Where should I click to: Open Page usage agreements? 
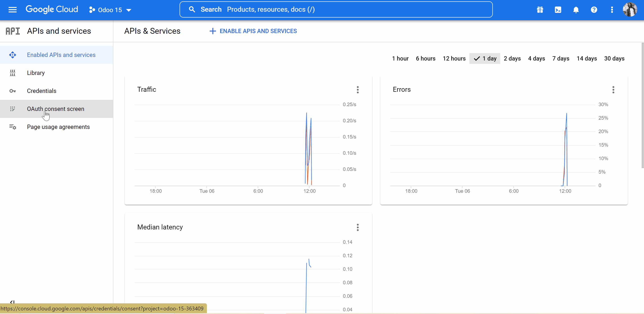[56, 127]
